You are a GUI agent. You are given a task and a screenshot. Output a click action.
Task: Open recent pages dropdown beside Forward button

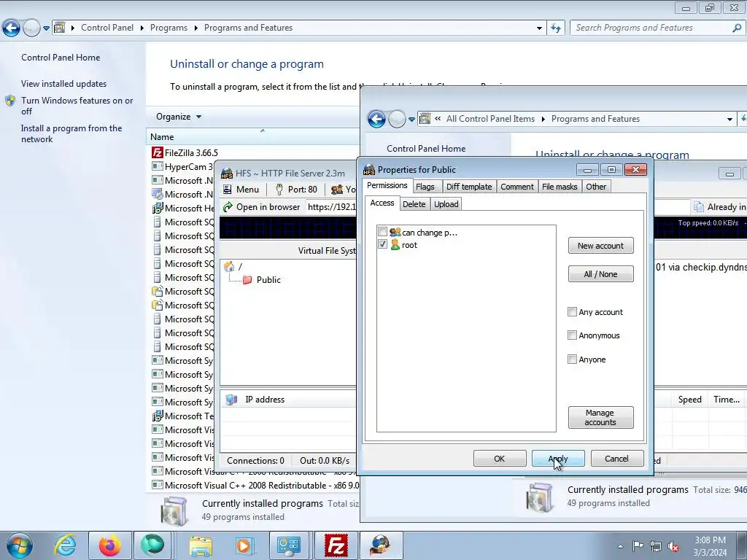coord(46,28)
